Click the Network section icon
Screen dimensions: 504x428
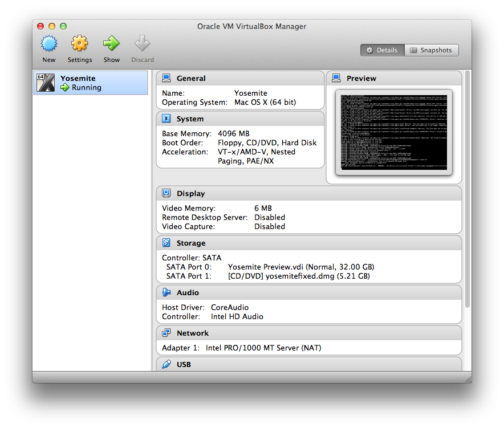(166, 333)
